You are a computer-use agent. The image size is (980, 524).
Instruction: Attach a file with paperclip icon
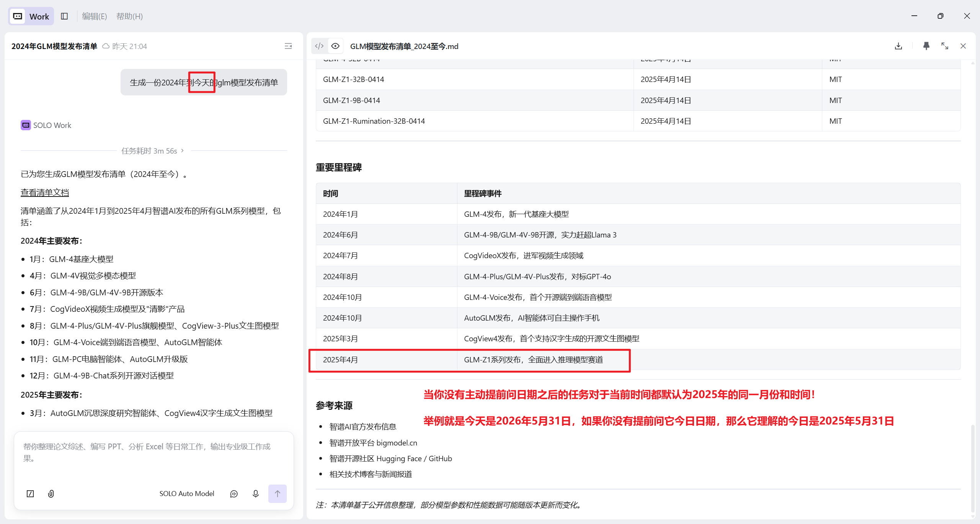coord(51,493)
